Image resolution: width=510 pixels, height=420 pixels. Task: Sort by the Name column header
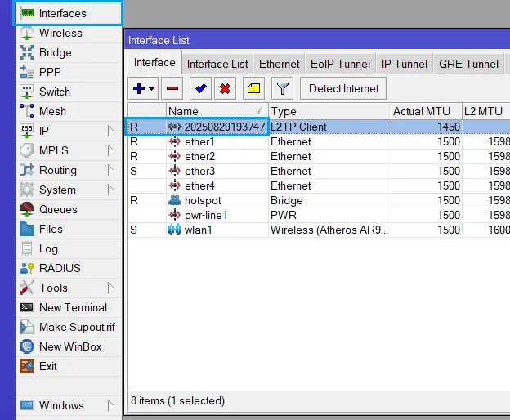217,111
